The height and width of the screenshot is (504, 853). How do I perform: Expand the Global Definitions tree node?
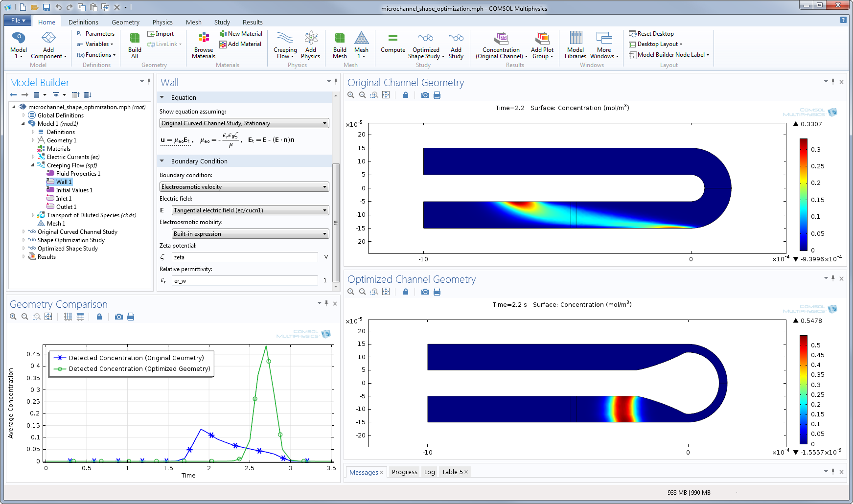[23, 115]
